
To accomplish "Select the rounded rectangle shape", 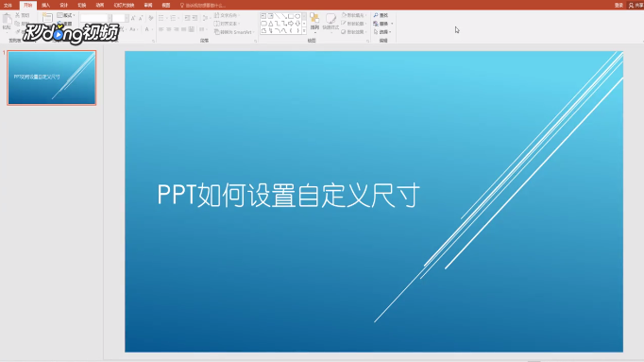I will click(263, 24).
